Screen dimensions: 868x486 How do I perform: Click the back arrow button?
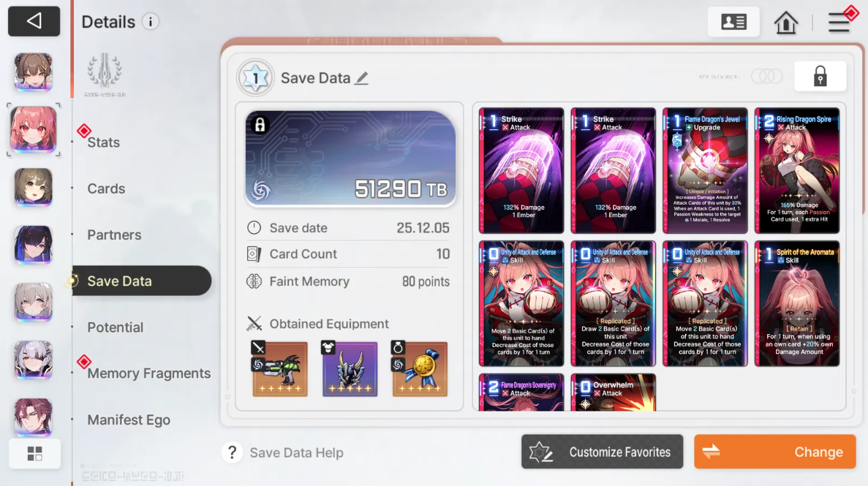point(34,22)
